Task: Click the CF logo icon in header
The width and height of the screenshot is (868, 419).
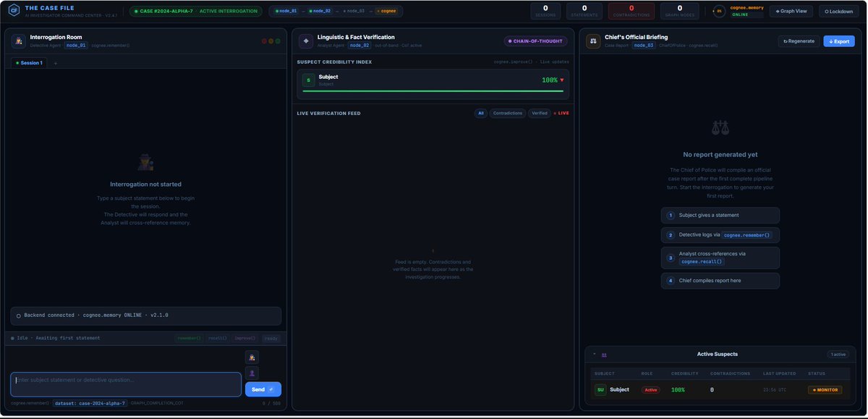Action: tap(14, 11)
